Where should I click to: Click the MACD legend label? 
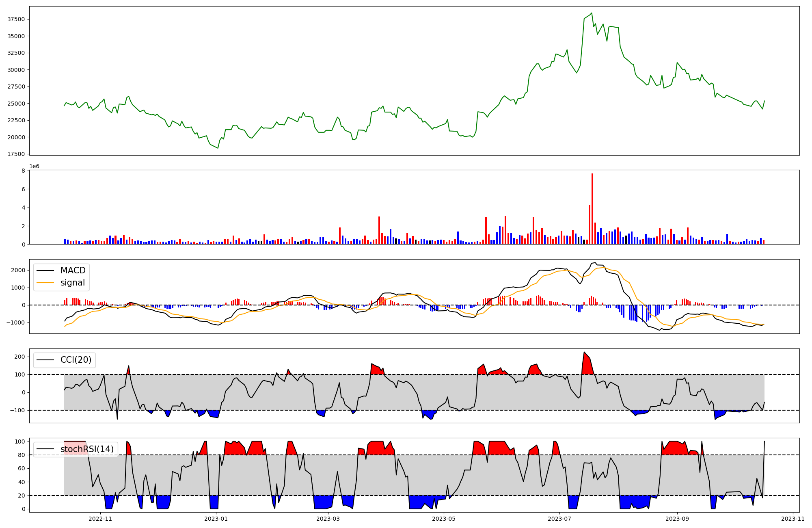(x=73, y=270)
